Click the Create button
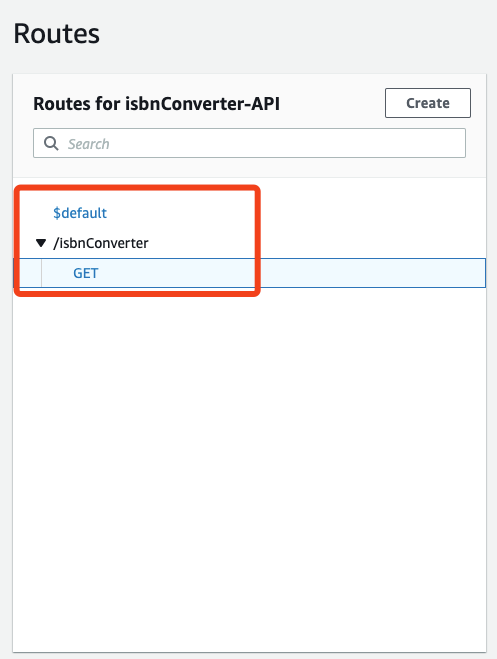 pyautogui.click(x=428, y=103)
